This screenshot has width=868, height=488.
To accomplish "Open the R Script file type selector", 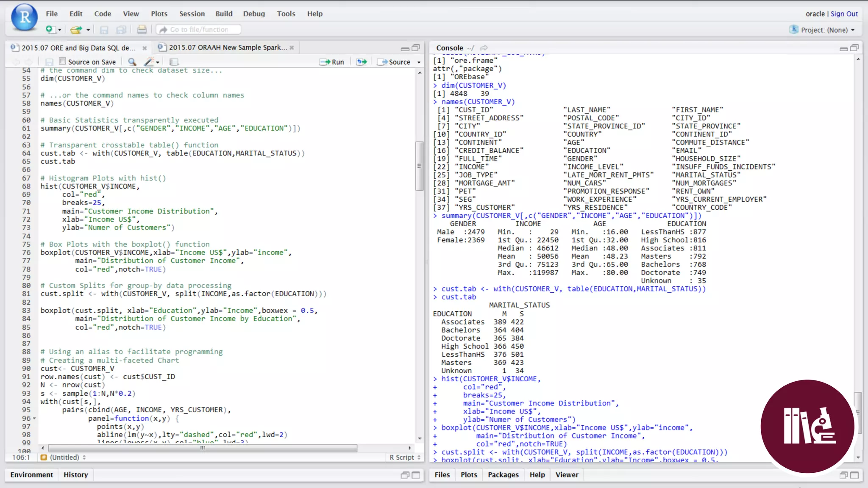I will coord(405,457).
